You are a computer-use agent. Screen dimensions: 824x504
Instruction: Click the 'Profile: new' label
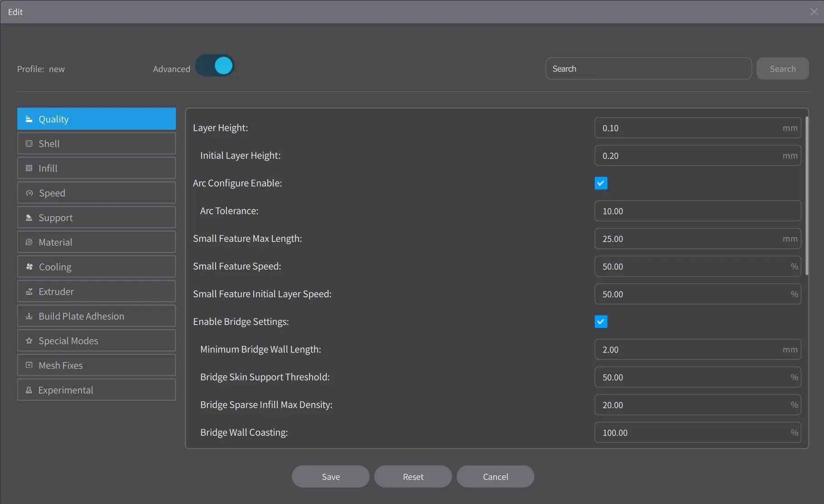click(x=41, y=69)
